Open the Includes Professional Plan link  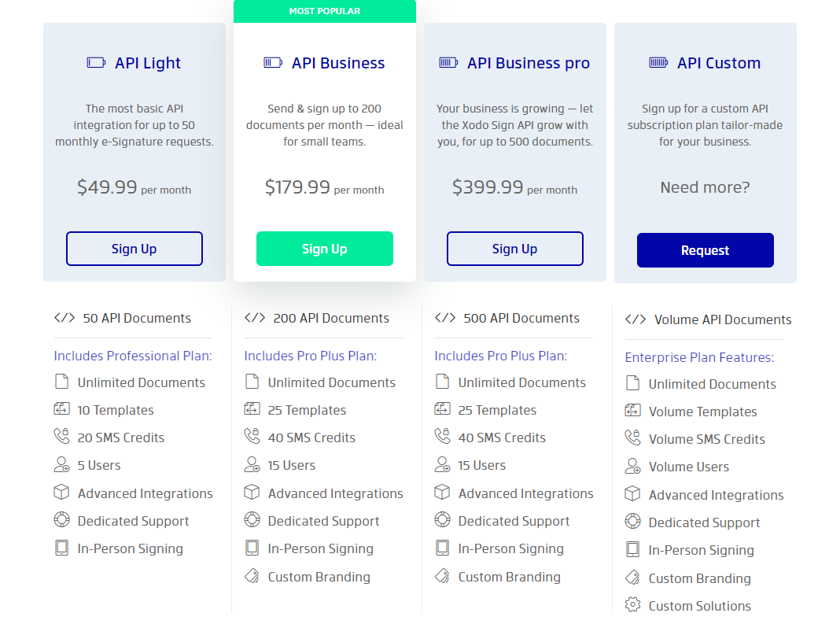pos(132,356)
